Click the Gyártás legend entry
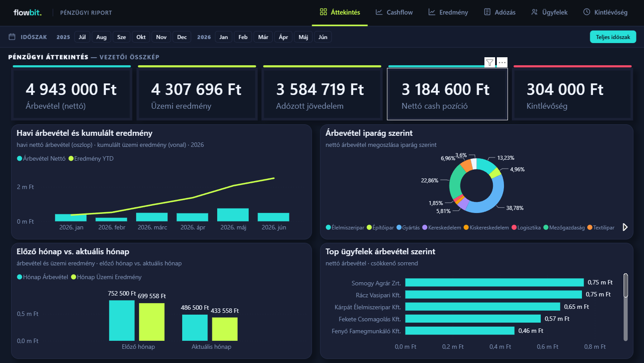This screenshot has width=644, height=363. coord(408,228)
